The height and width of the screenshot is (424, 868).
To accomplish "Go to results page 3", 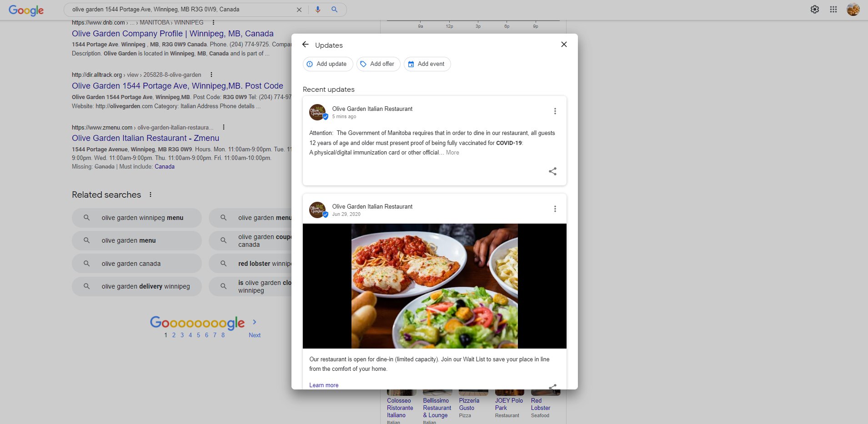I will click(x=182, y=335).
